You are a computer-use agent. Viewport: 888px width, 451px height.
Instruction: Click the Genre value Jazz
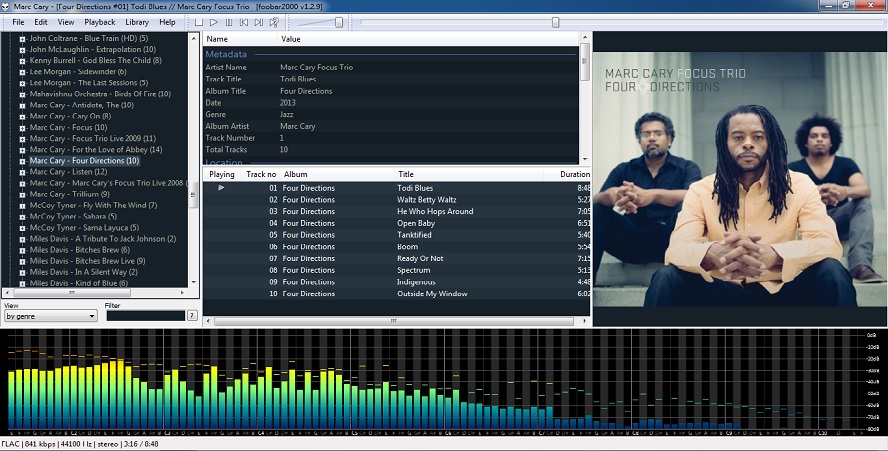click(287, 114)
